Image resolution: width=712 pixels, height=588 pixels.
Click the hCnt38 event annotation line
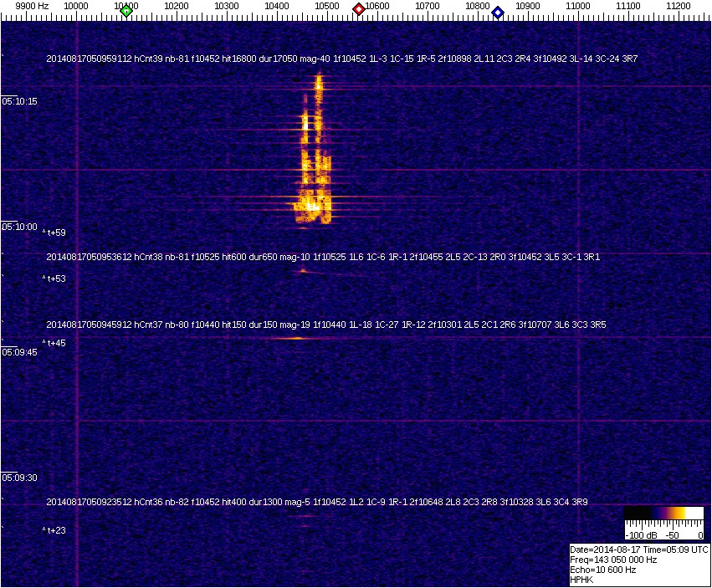tap(323, 258)
